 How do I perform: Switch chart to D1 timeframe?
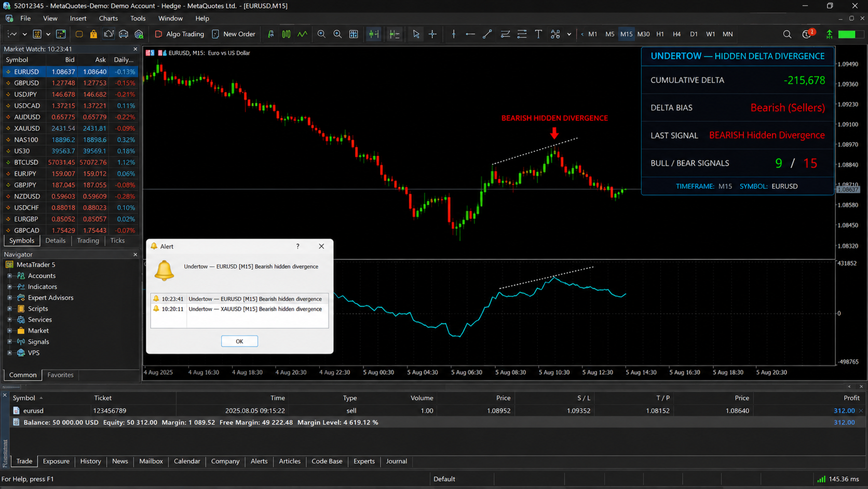(694, 34)
